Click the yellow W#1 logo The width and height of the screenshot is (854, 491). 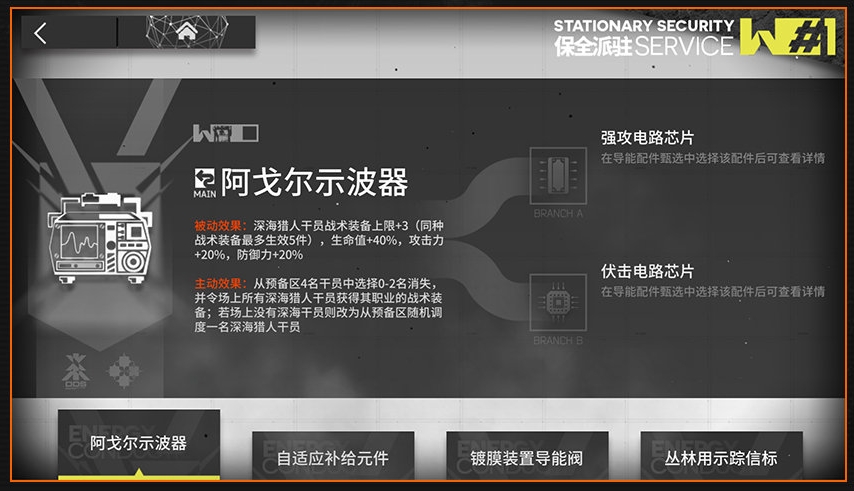pos(787,37)
